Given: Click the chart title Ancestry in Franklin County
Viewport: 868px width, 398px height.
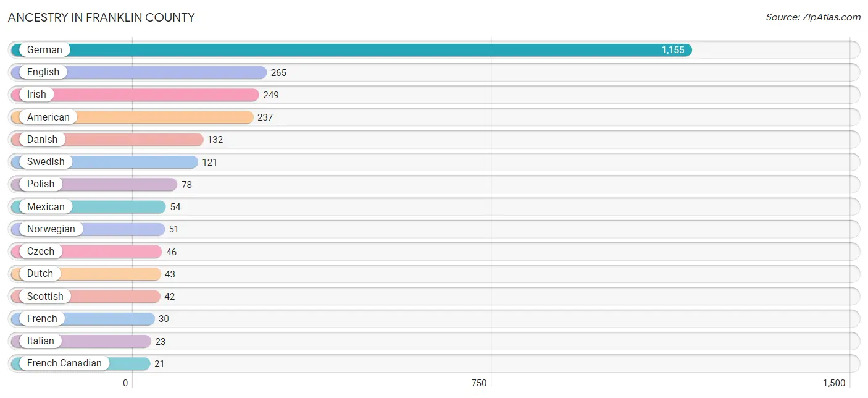Looking at the screenshot, I should pos(101,17).
